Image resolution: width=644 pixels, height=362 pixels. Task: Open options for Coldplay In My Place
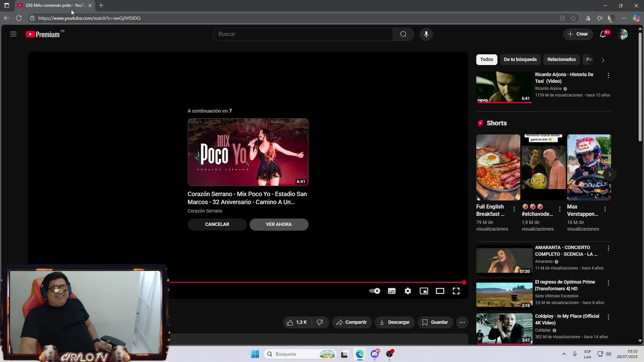pos(608,317)
